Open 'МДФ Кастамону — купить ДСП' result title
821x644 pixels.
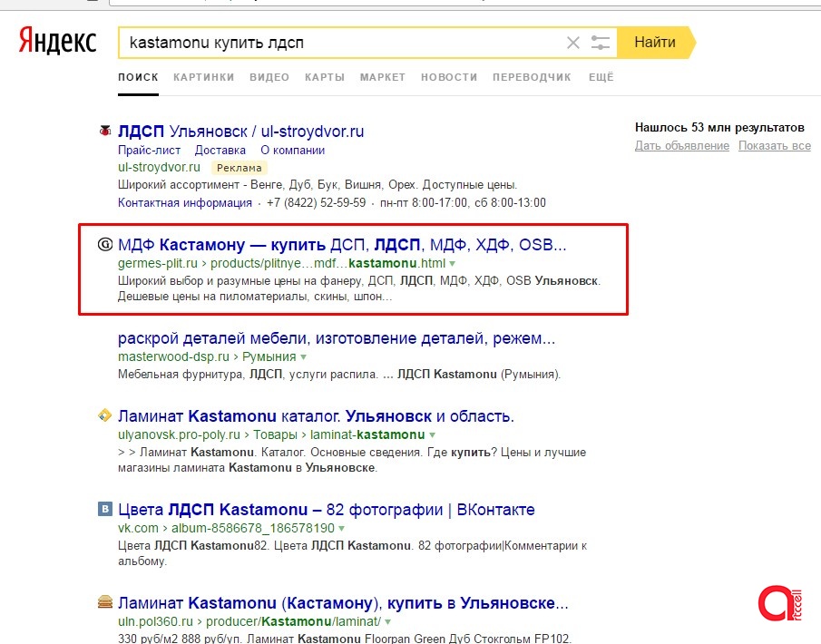point(342,245)
